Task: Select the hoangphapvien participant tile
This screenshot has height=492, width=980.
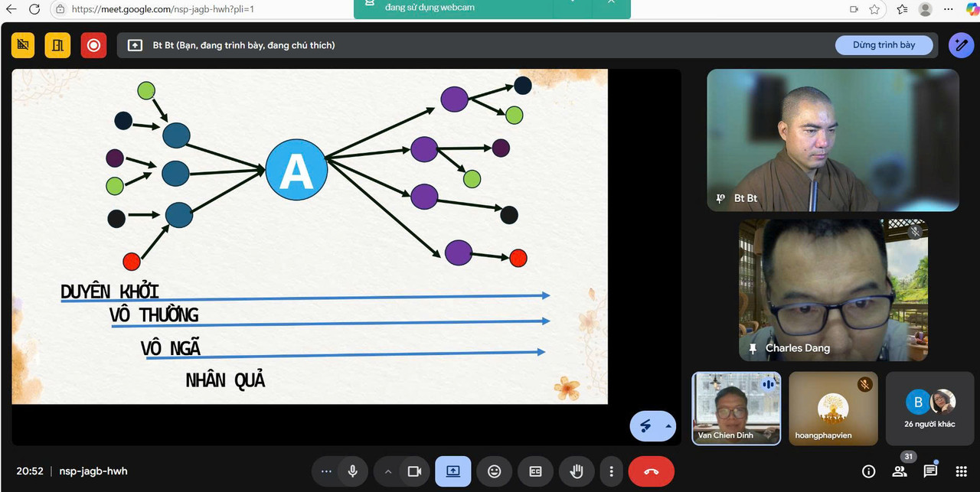Action: point(834,409)
